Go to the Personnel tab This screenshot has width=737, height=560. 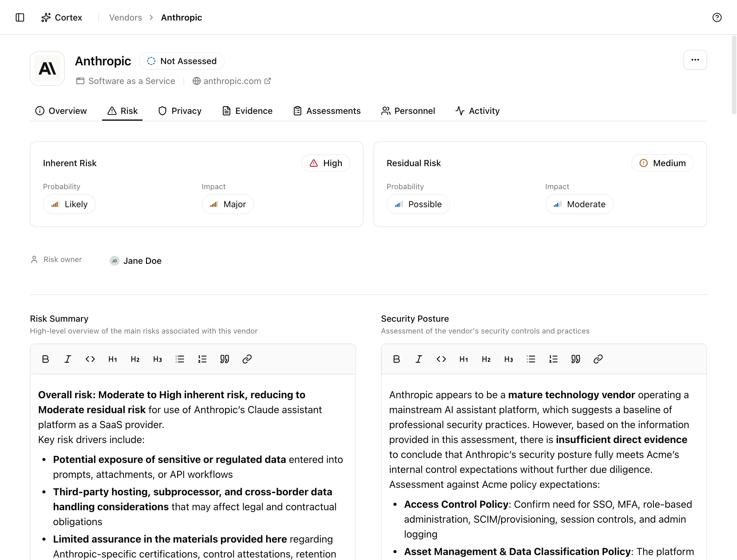[408, 111]
